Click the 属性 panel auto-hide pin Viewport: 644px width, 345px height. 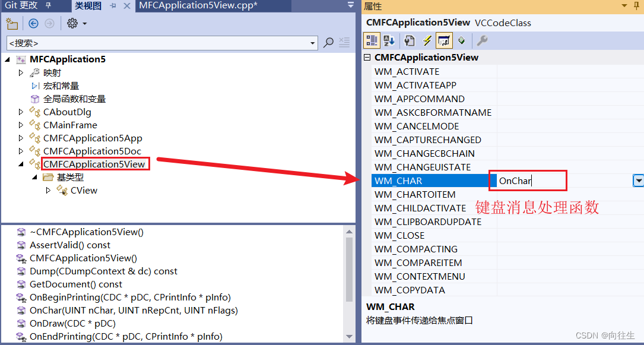637,6
